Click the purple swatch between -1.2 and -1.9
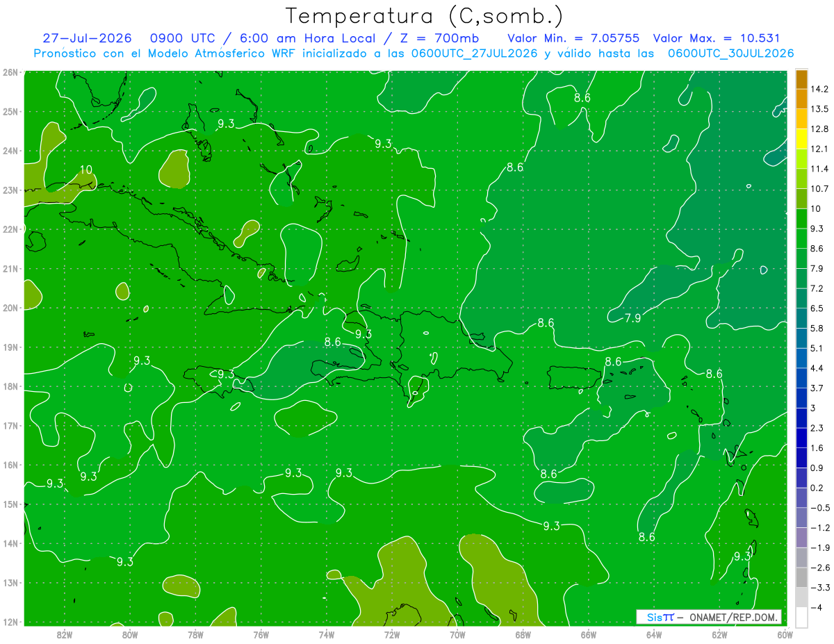 [801, 538]
